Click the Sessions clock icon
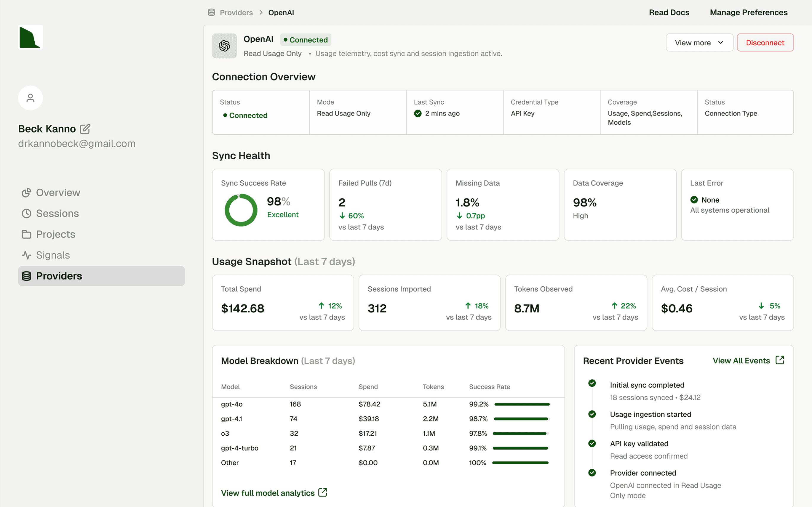This screenshot has height=507, width=812. (26, 213)
